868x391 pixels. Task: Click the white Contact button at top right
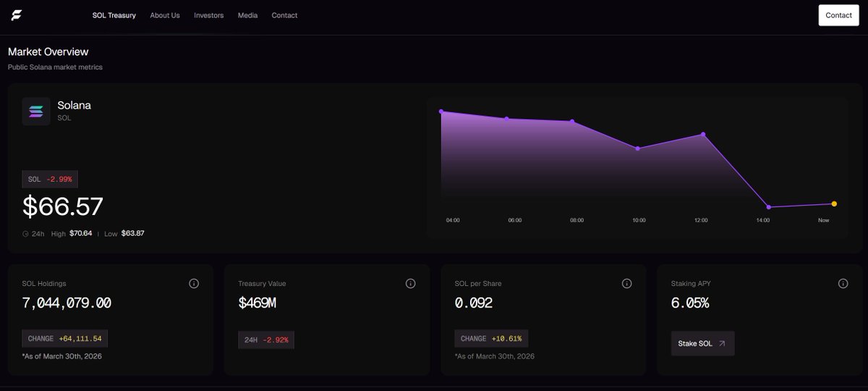tap(838, 15)
